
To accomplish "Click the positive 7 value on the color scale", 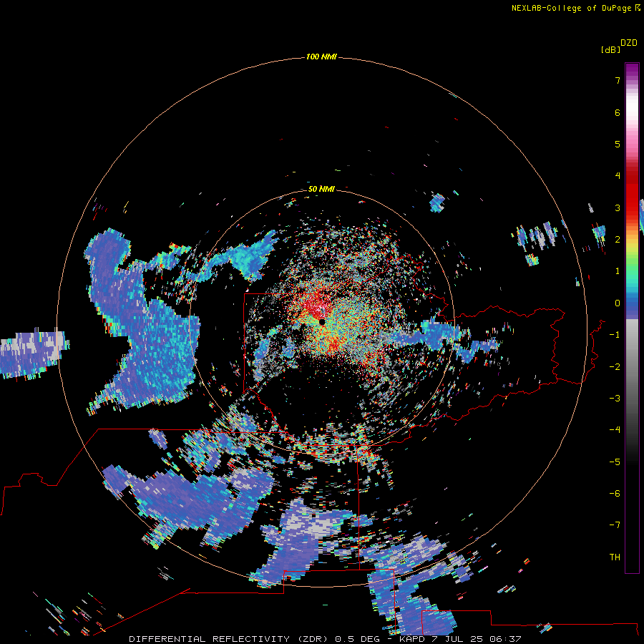I will [x=618, y=80].
